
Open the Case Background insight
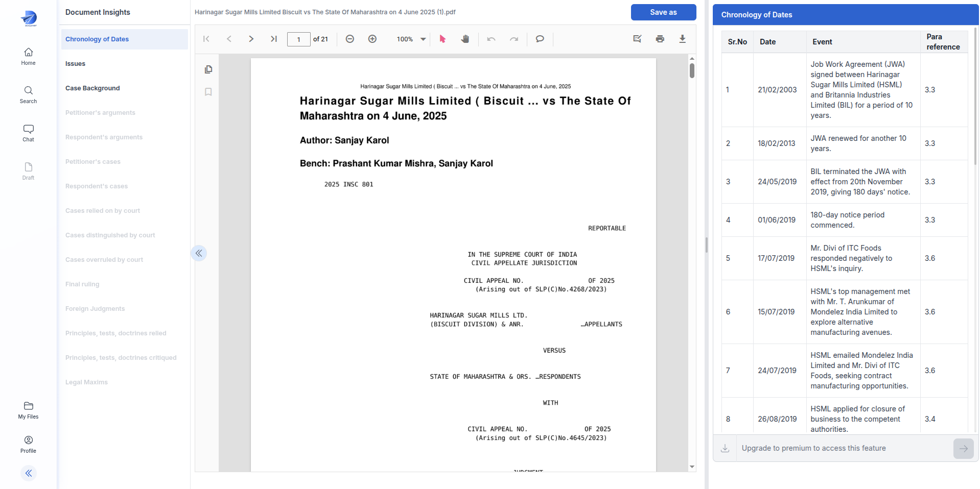pyautogui.click(x=125, y=88)
